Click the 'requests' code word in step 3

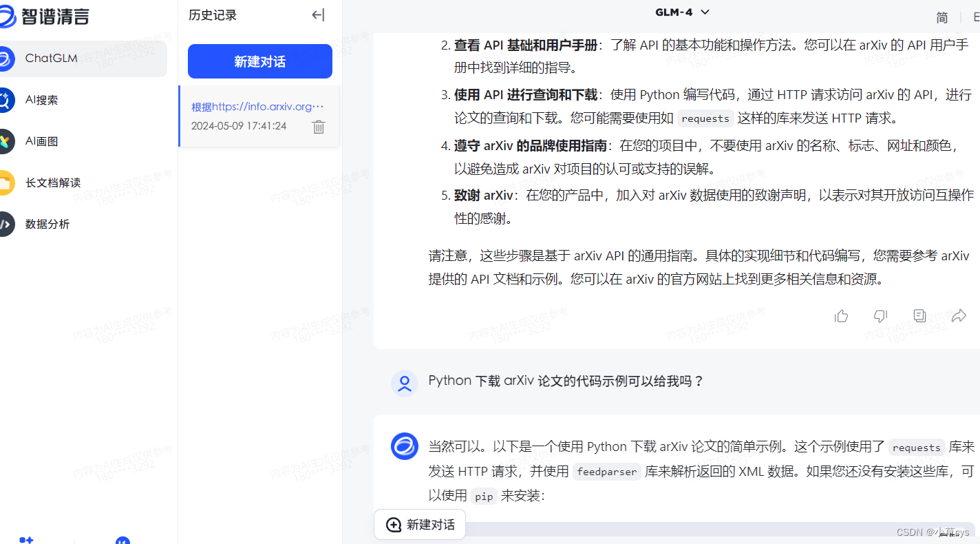click(x=705, y=118)
